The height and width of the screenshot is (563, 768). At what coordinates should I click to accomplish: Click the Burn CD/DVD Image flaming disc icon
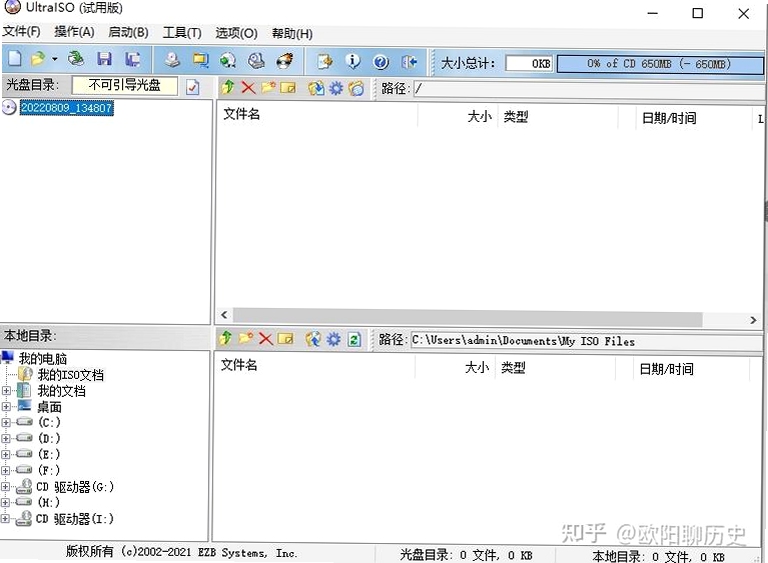click(x=285, y=60)
